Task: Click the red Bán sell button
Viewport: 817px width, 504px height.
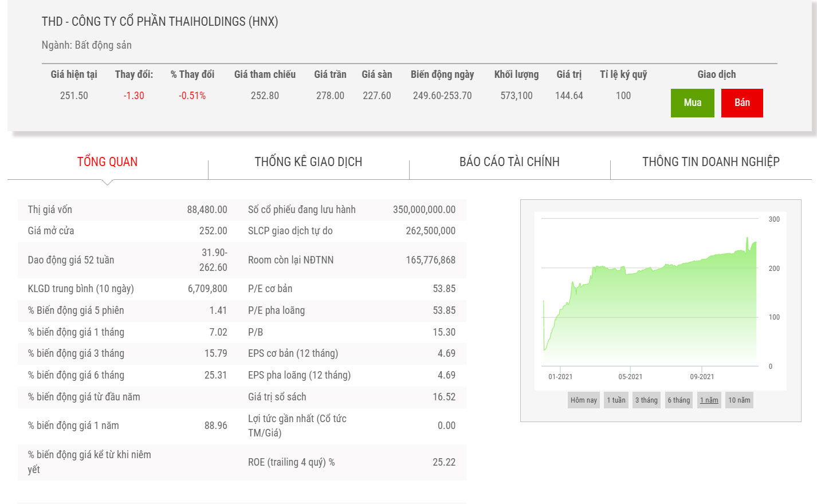Action: [742, 103]
